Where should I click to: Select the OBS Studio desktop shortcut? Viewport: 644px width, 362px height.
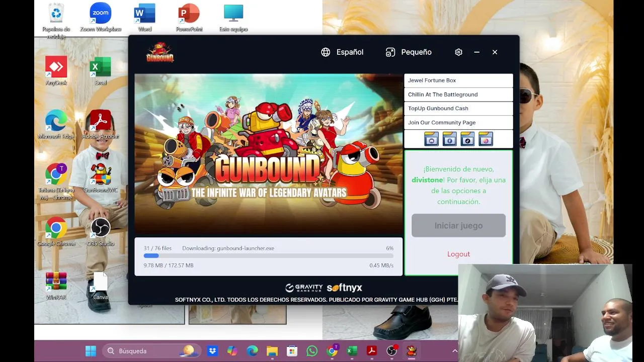point(101,232)
